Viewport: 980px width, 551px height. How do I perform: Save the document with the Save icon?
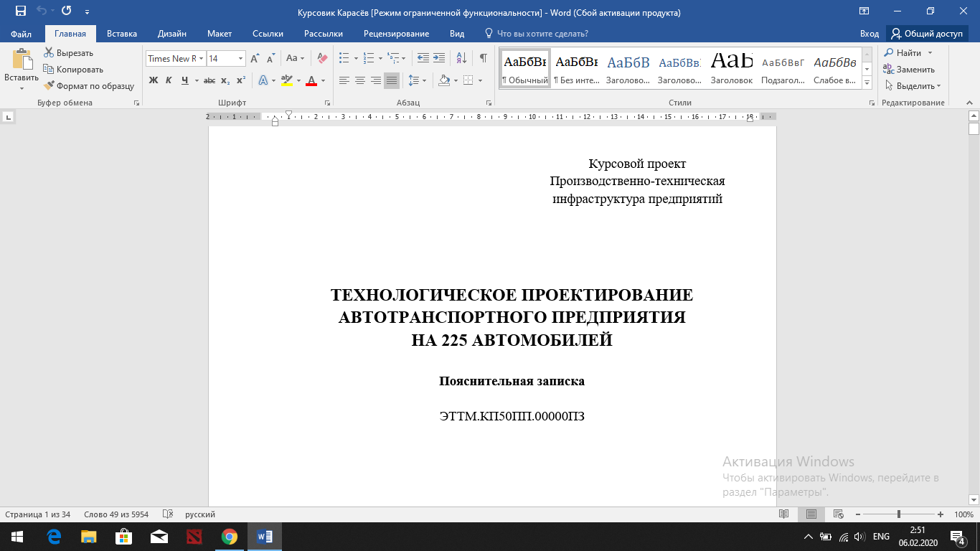20,11
